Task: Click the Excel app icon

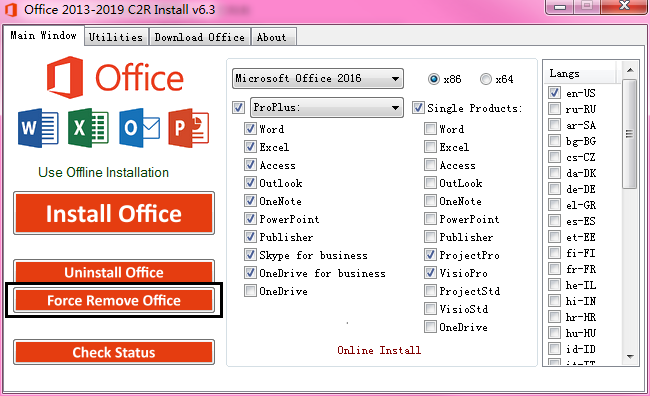Action: [x=88, y=128]
